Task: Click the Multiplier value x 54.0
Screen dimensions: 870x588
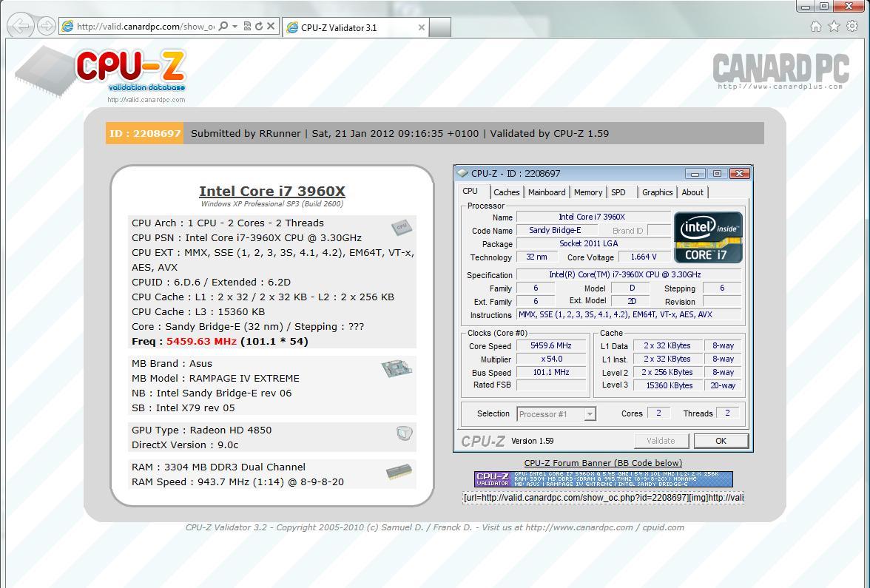Action: coord(551,359)
